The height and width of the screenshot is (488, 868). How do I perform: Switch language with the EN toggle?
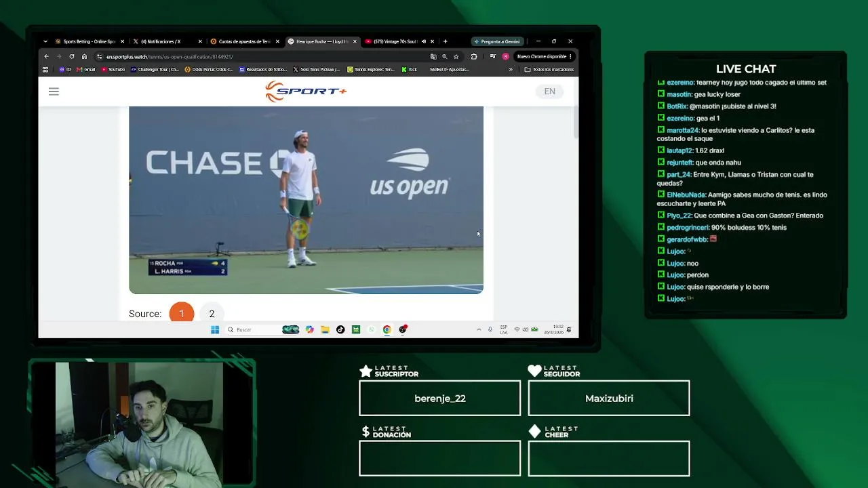click(x=549, y=91)
